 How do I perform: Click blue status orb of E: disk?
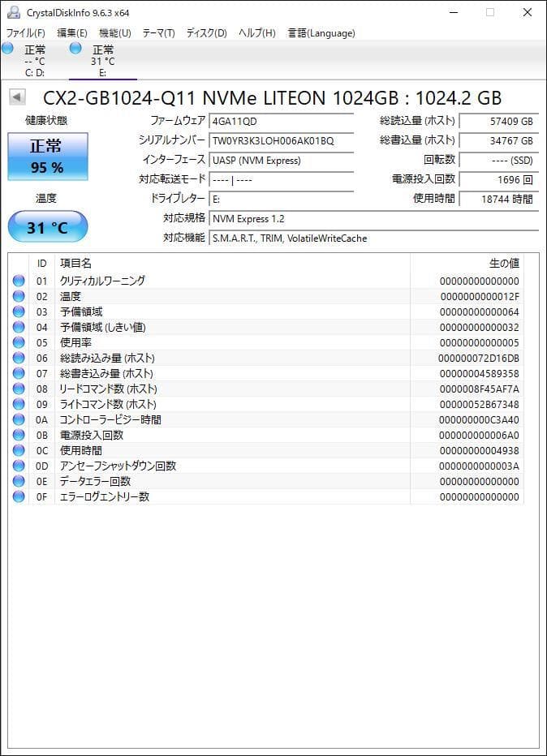point(75,48)
